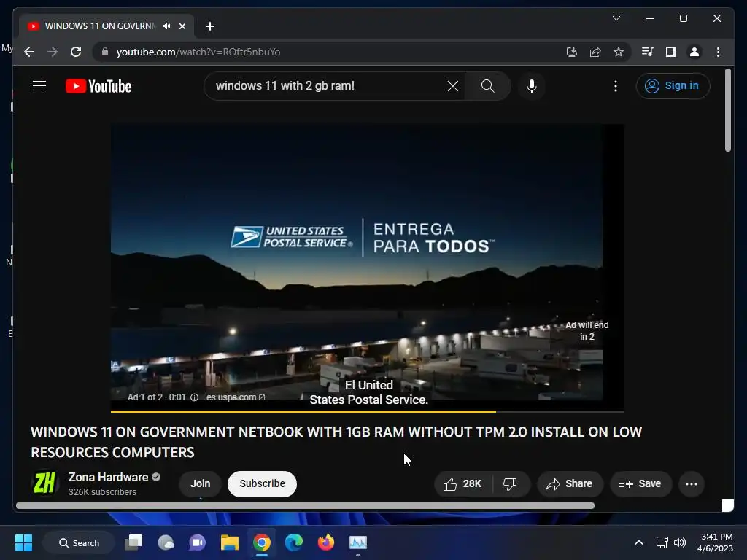Select the WINDOWS 11 ON GOVERNMENT tab
Screen dimensions: 747x560
[x=106, y=26]
